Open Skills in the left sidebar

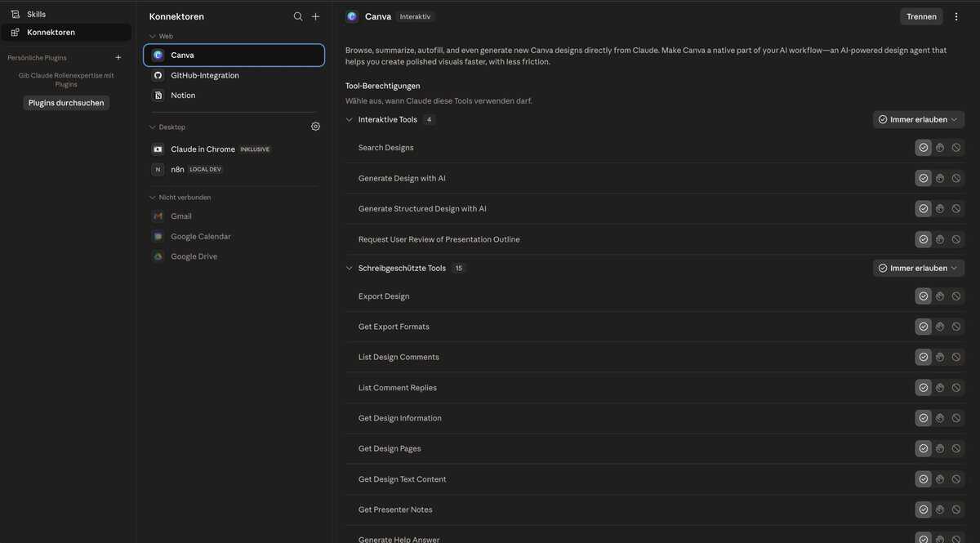click(x=66, y=14)
